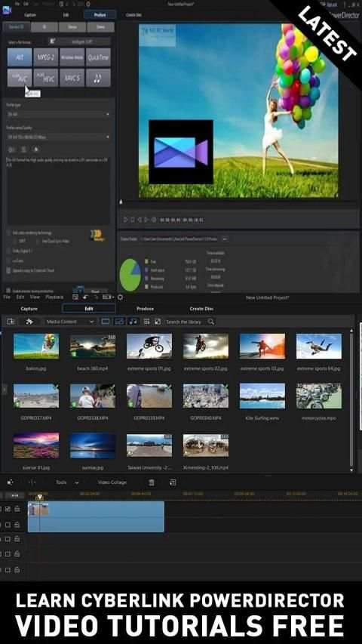Select the extreme sports 01.jpg thumbnail
The image size is (362, 644).
click(x=149, y=347)
